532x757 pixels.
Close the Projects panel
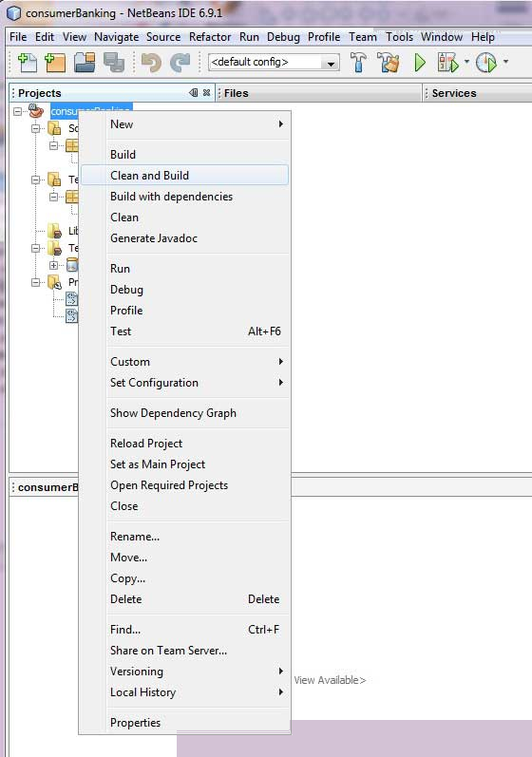point(206,93)
